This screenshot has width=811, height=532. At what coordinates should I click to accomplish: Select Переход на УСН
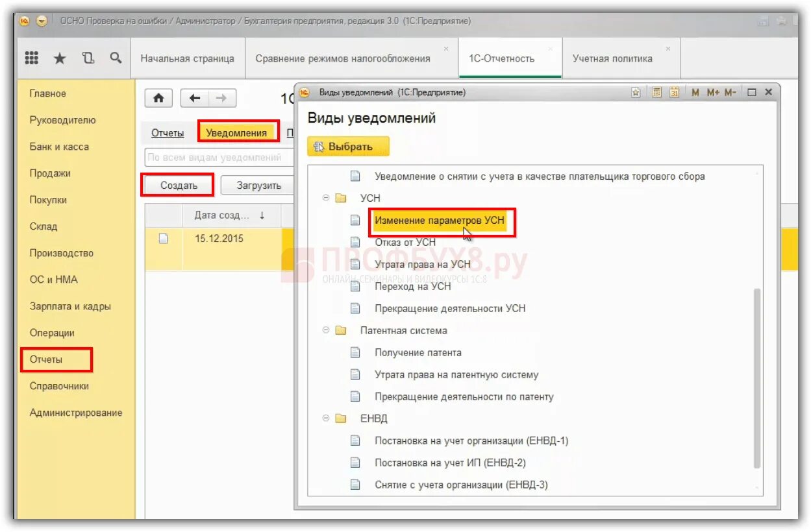click(412, 286)
